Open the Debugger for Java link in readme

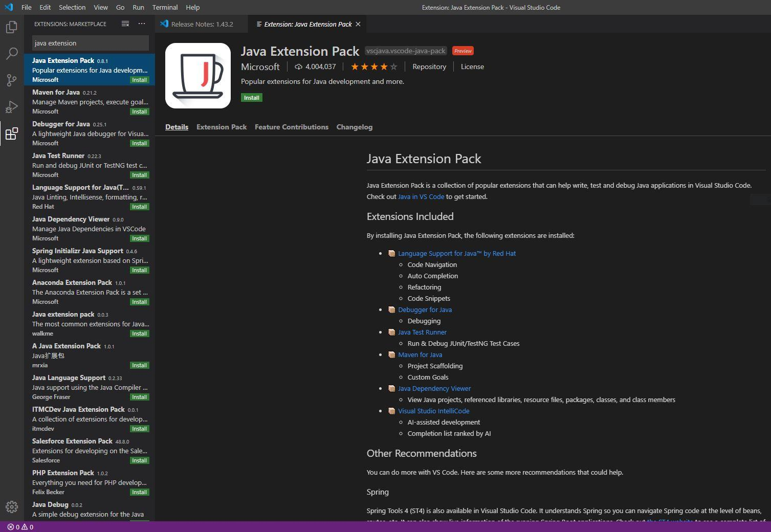(425, 309)
